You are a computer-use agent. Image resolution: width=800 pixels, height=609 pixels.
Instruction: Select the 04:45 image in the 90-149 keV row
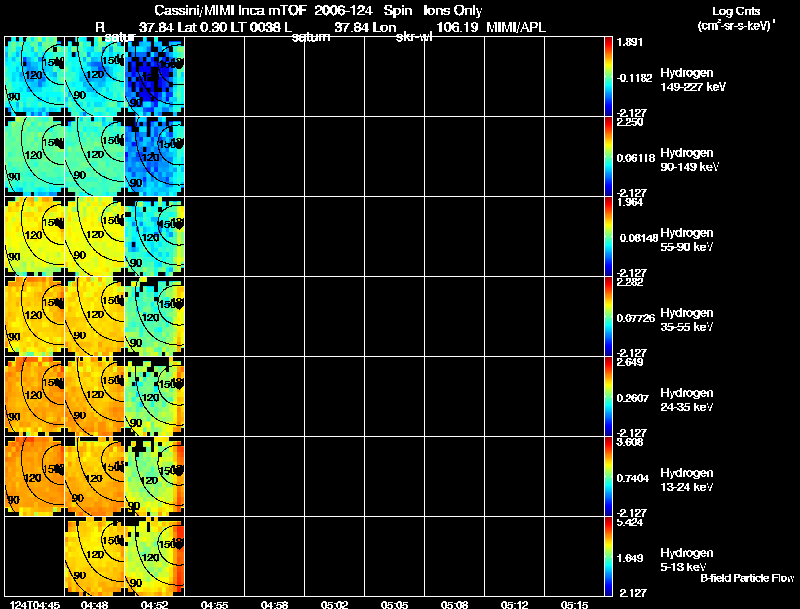(x=34, y=156)
